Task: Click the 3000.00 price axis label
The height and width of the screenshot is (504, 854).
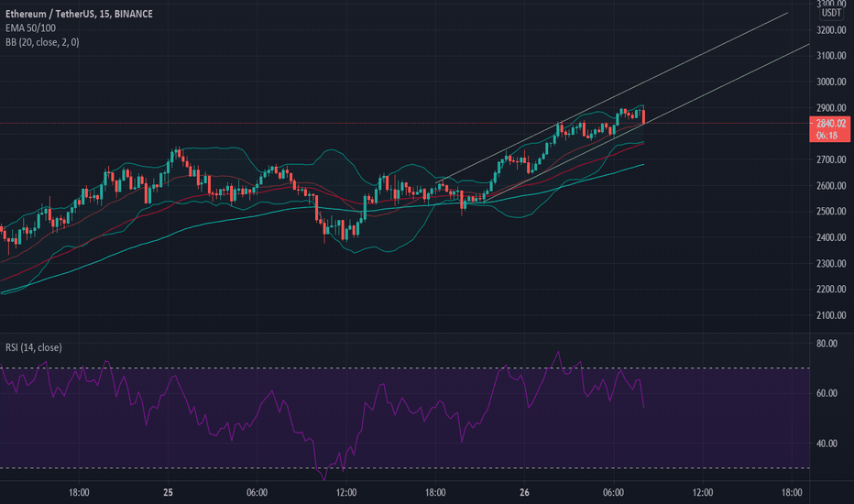Action: [831, 82]
